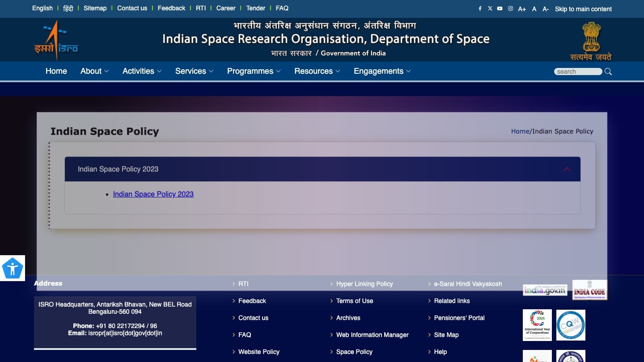
Task: Click the search input field
Action: 578,72
